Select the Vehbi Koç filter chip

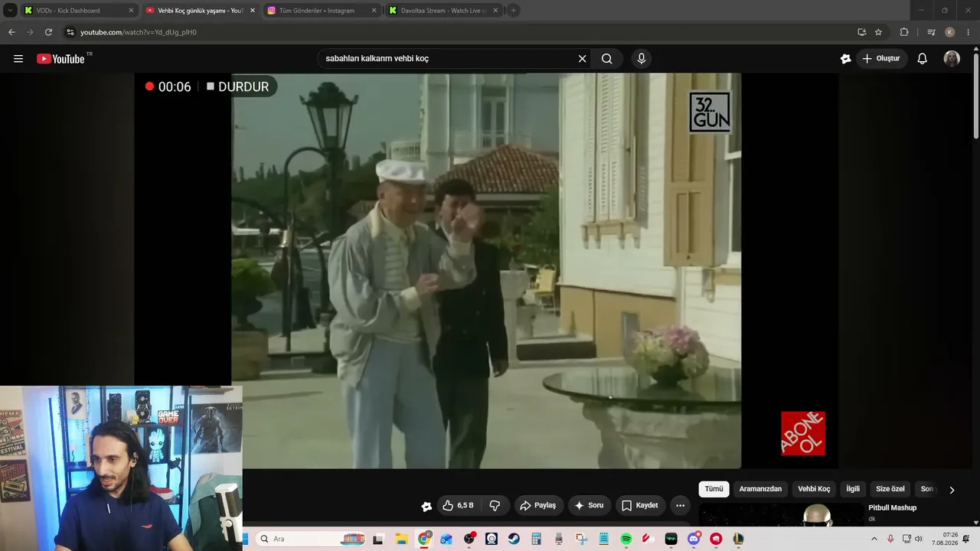pos(814,489)
